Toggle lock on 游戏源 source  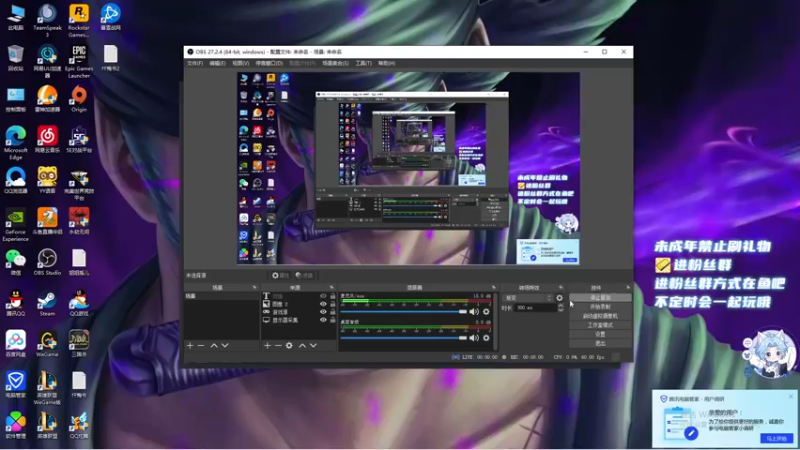[333, 312]
